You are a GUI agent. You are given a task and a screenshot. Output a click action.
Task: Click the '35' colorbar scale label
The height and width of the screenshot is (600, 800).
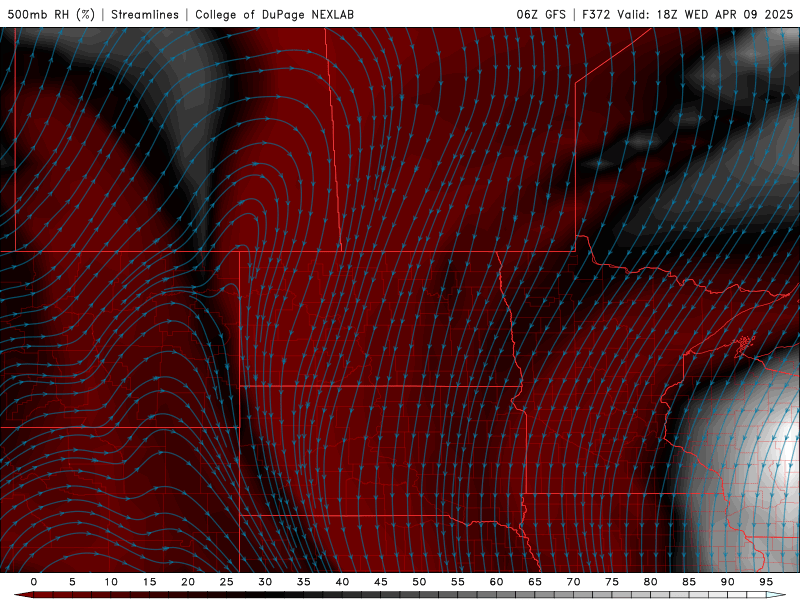pos(304,582)
